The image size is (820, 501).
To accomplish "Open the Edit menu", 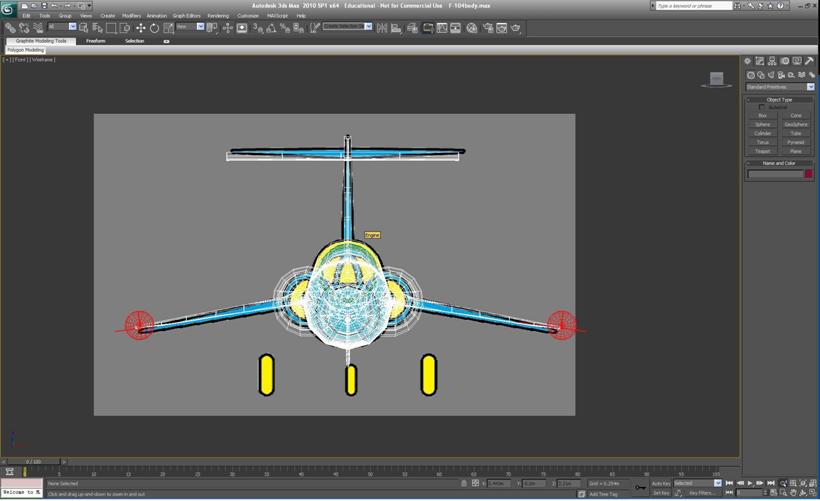I will click(26, 16).
